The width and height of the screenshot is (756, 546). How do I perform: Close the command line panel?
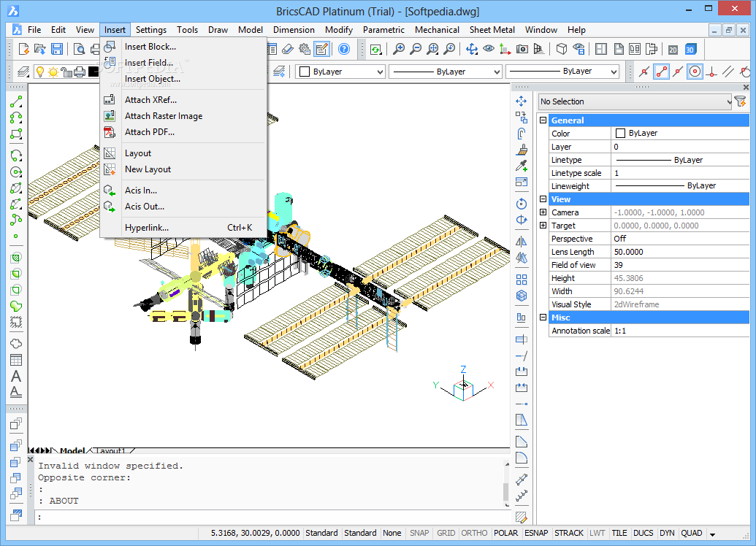[x=31, y=460]
